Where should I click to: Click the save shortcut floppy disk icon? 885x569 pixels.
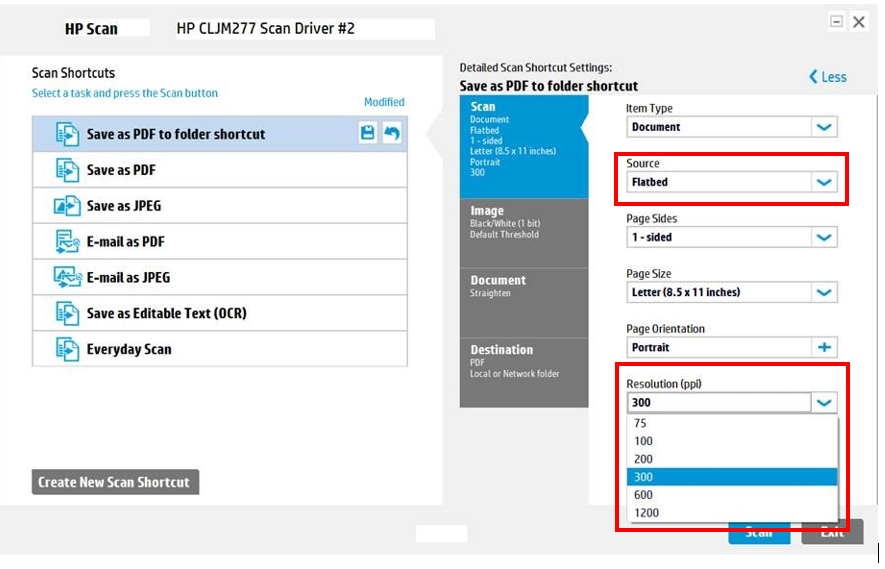coord(368,133)
